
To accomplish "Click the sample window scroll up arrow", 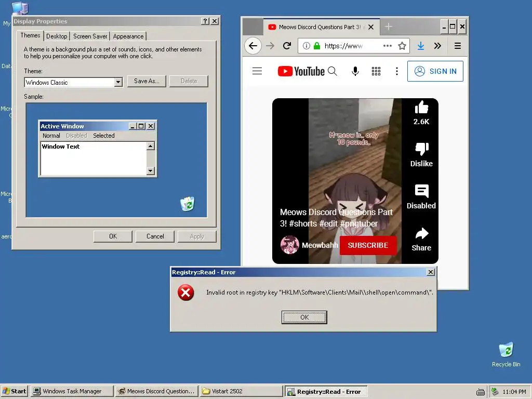I will click(x=151, y=146).
